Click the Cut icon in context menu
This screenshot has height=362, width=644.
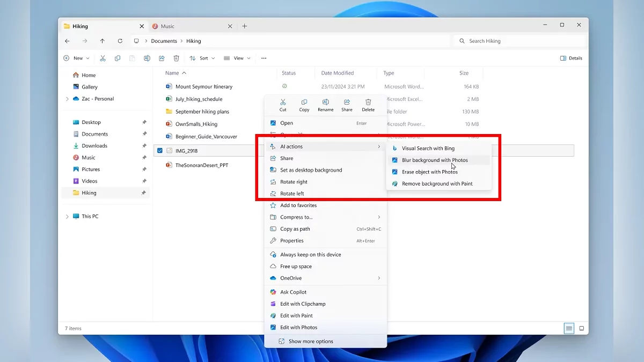coord(283,105)
